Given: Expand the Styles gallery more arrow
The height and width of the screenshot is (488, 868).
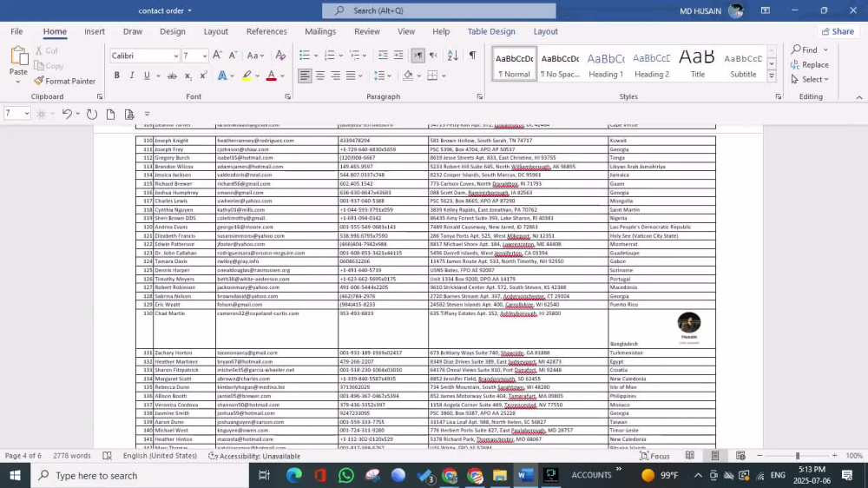Looking at the screenshot, I should [771, 76].
